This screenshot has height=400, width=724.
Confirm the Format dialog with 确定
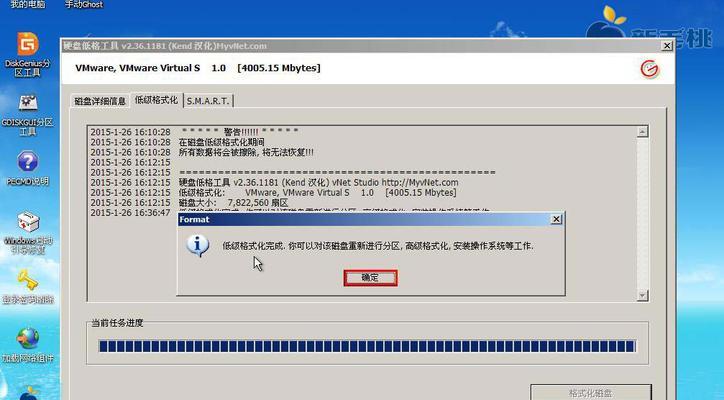[370, 278]
